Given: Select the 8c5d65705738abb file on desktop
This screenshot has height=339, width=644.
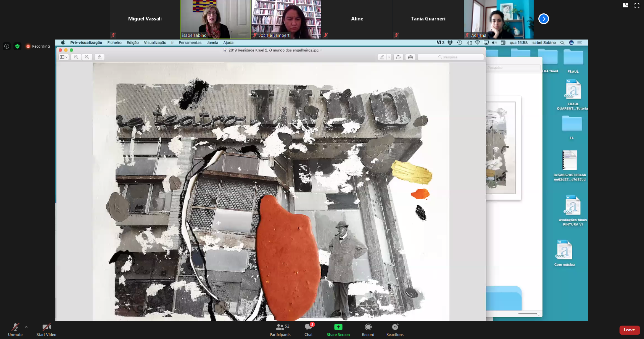Looking at the screenshot, I should (x=570, y=166).
